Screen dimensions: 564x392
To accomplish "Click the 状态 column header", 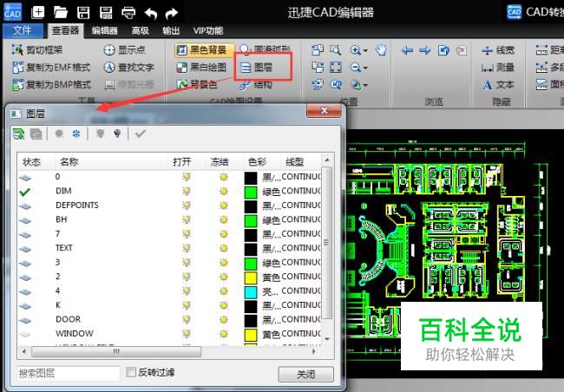I will pyautogui.click(x=32, y=162).
